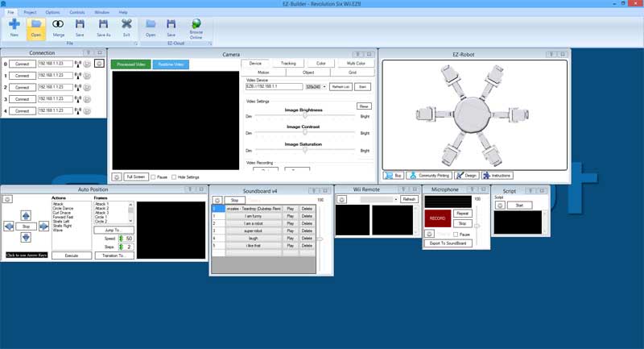Click Full Screen button in Camera
The height and width of the screenshot is (349, 644).
click(x=136, y=177)
